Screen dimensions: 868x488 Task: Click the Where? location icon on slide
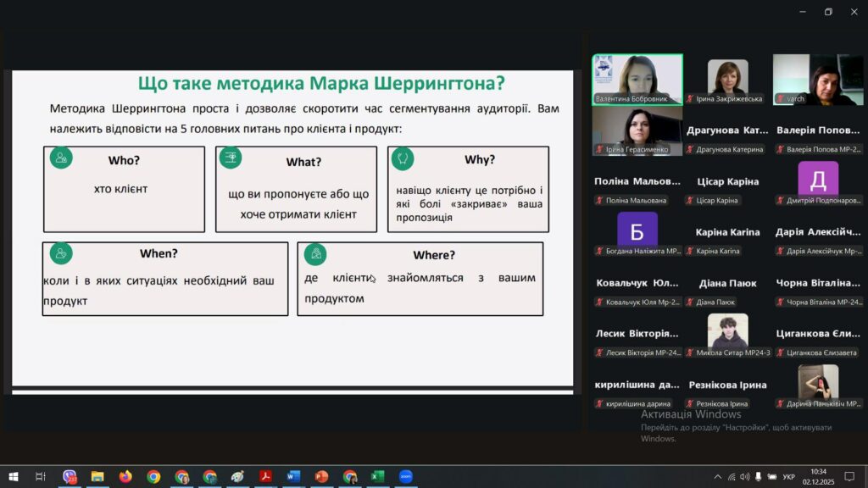click(x=316, y=253)
